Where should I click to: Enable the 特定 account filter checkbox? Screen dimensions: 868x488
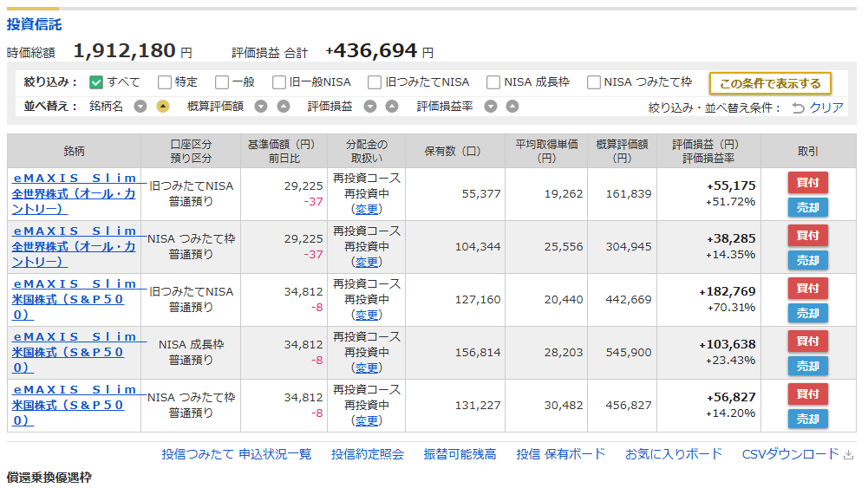pos(165,82)
